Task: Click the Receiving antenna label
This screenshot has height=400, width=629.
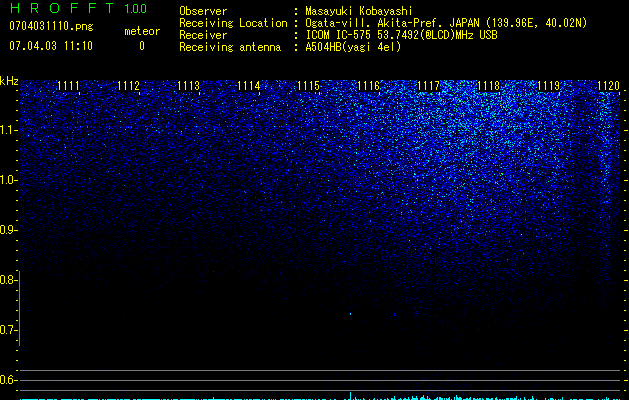Action: pyautogui.click(x=230, y=47)
